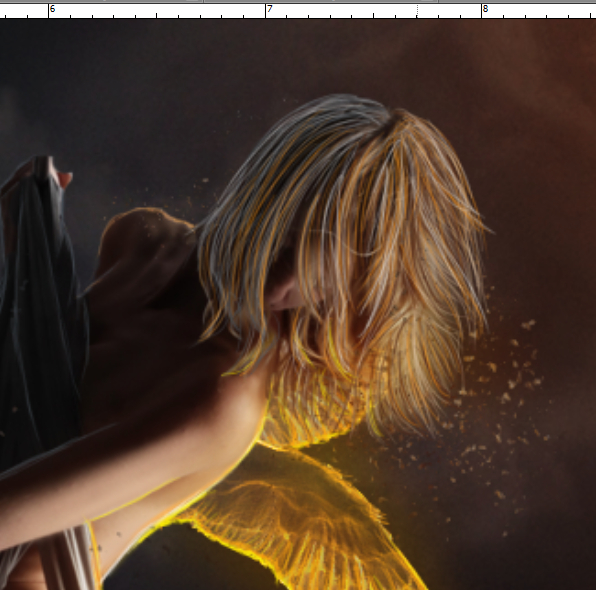Viewport: 596px width, 590px height.
Task: Click the ruler mark labeled 8
Action: tap(485, 9)
